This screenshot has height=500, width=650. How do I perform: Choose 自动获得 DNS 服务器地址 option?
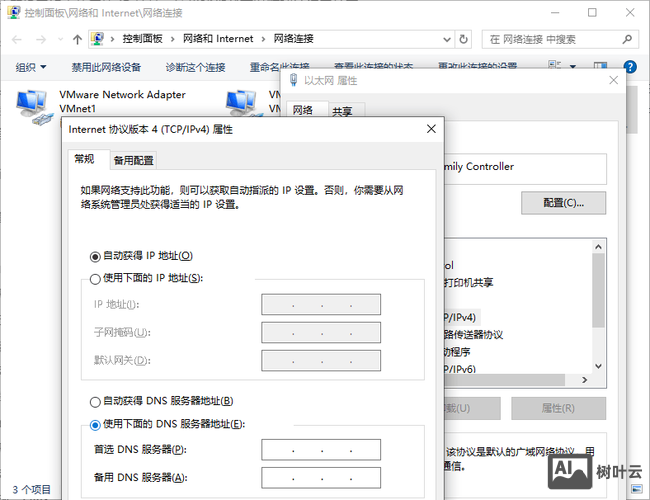pyautogui.click(x=96, y=401)
